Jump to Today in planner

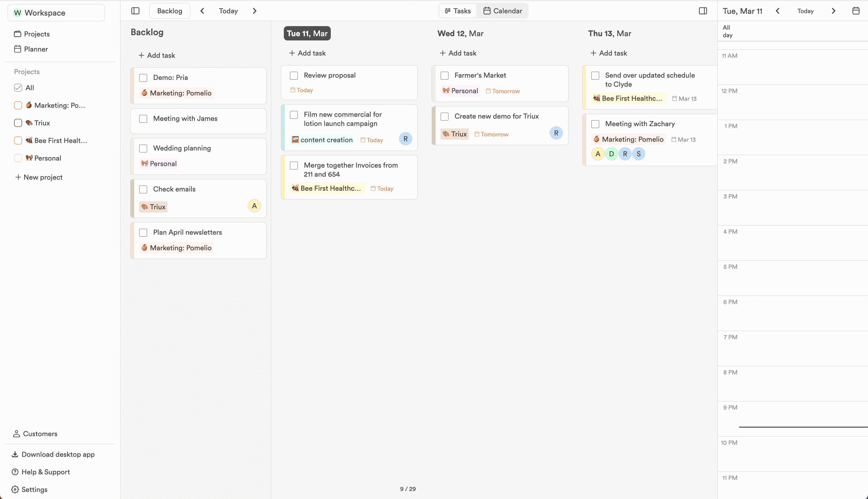click(228, 11)
